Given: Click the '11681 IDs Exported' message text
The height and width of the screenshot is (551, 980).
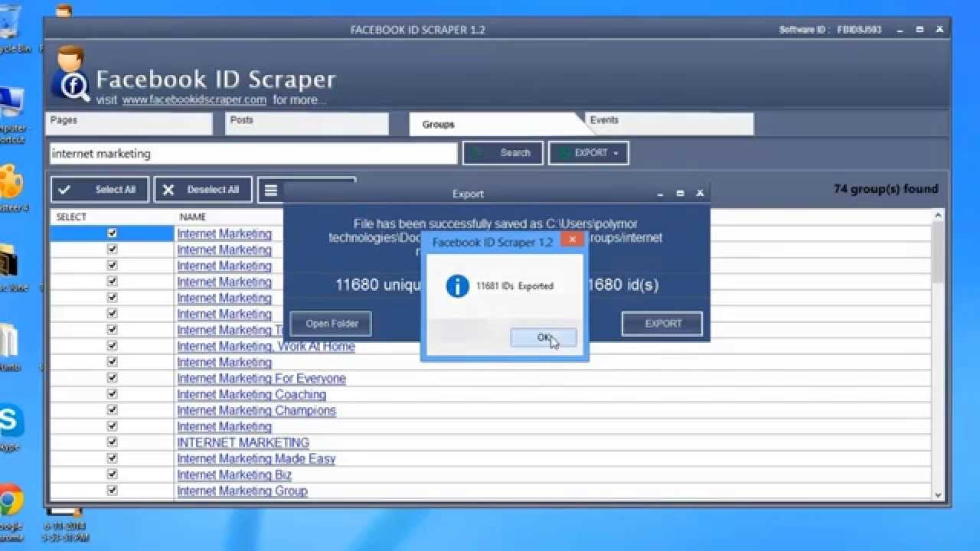Looking at the screenshot, I should click(x=514, y=286).
